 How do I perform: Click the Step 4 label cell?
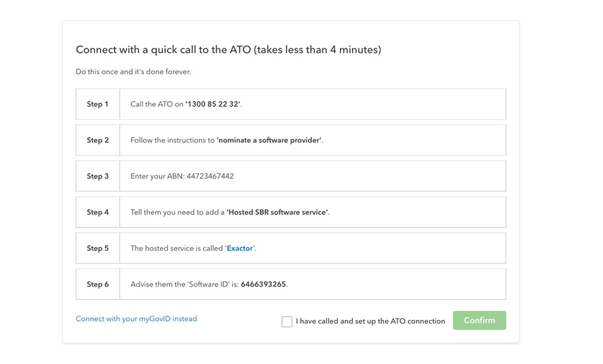click(97, 212)
